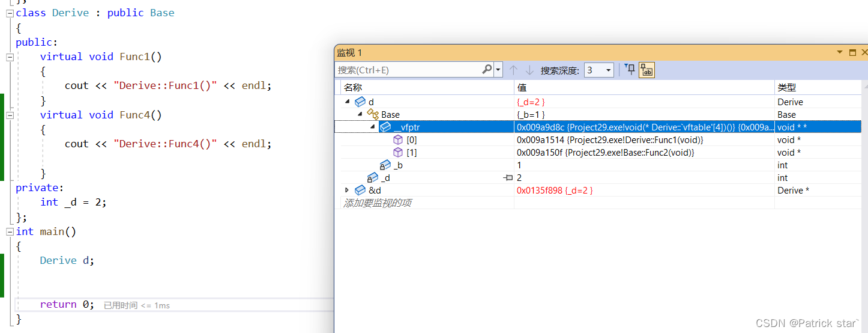Collapse the class Derive code block
The width and height of the screenshot is (868, 333).
10,13
